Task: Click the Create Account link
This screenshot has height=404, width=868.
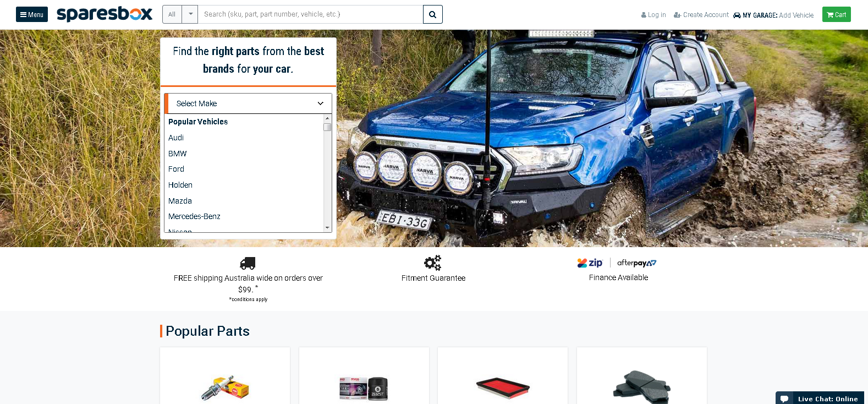Action: [x=701, y=15]
